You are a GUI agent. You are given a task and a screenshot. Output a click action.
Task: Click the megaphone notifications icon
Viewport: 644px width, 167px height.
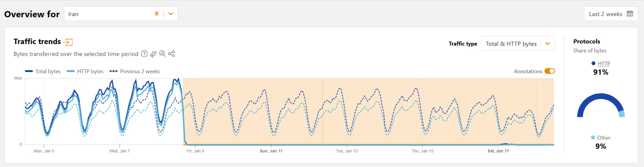(x=153, y=54)
